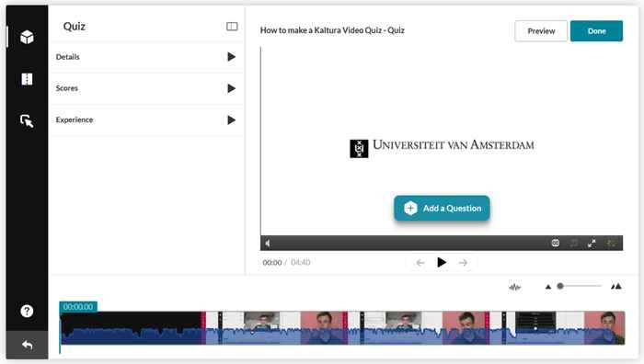Click the dimmed icon beside captions button
644x364 pixels.
pos(574,243)
